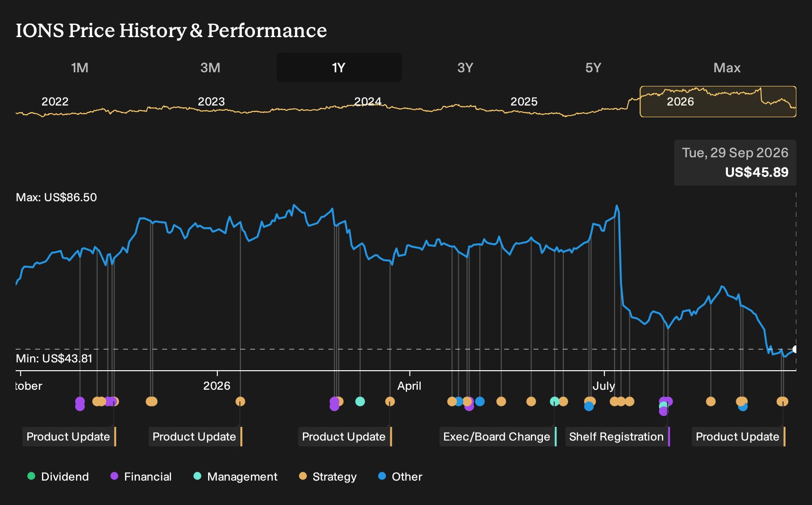Click the blue Other marker just before July
This screenshot has height=505, width=812.
pos(589,406)
